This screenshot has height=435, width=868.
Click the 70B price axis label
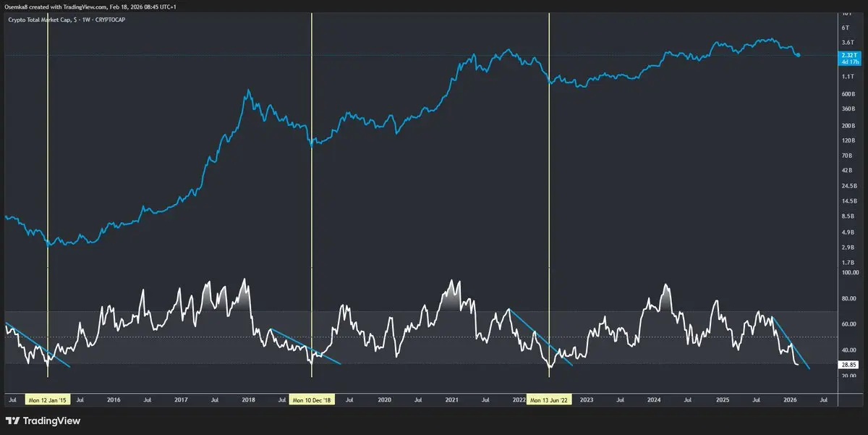click(x=847, y=156)
